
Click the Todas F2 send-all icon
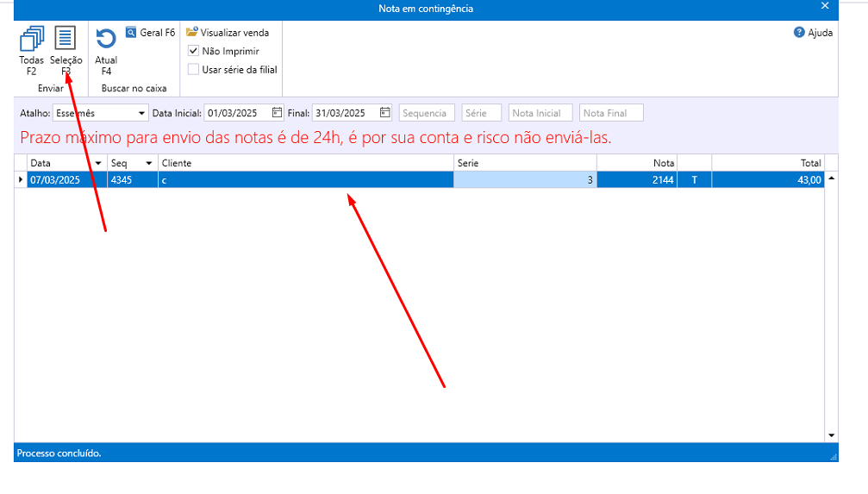click(31, 40)
